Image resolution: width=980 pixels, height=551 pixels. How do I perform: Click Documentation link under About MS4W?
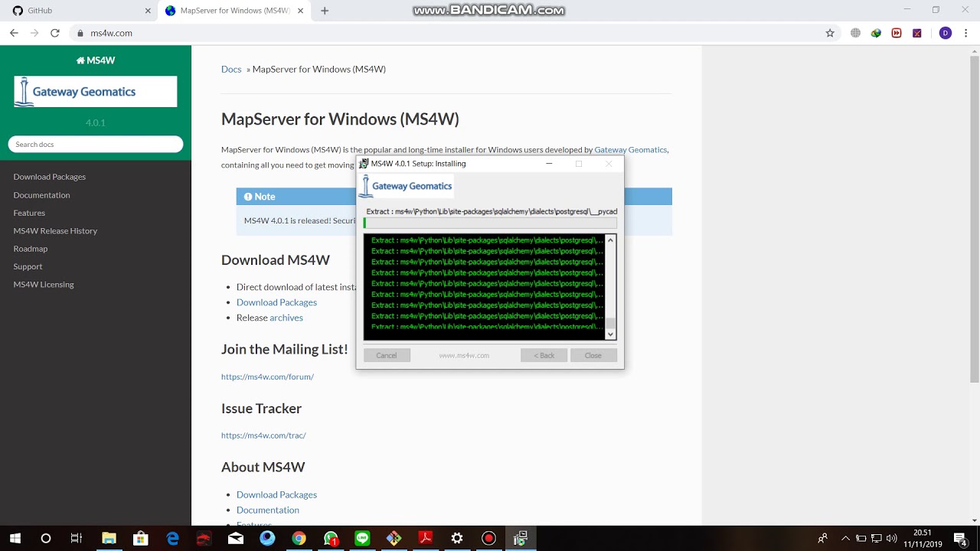tap(268, 510)
